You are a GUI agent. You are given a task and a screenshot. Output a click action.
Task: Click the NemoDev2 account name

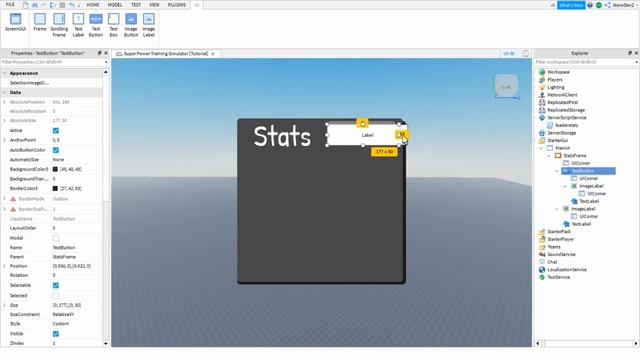[x=623, y=5]
